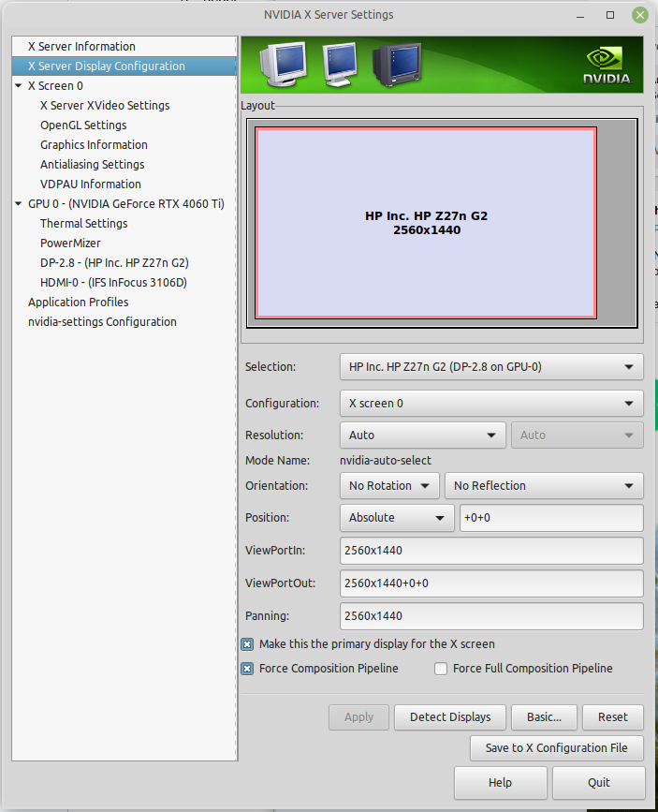Open Application Profiles page
Image resolution: width=658 pixels, height=812 pixels.
point(79,303)
